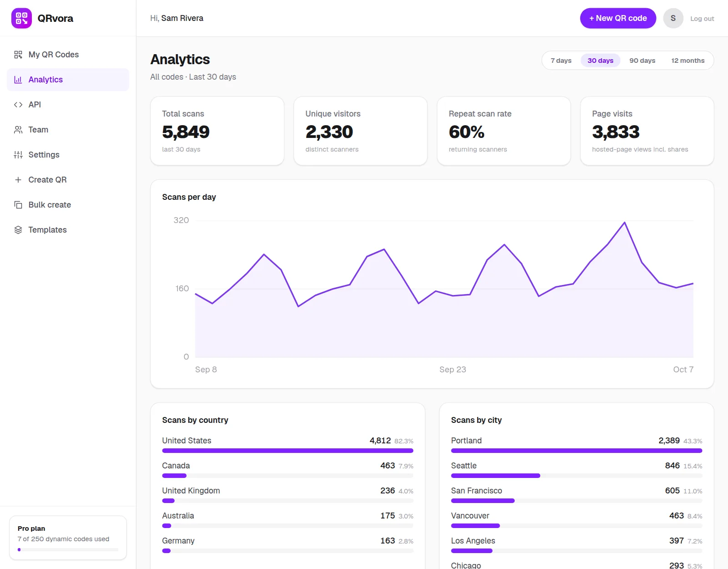Image resolution: width=728 pixels, height=569 pixels.
Task: Log out of the account
Action: 702,19
